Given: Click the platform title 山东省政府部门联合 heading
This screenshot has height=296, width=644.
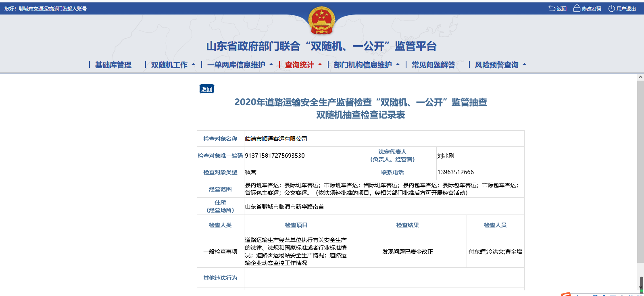Looking at the screenshot, I should [x=321, y=46].
